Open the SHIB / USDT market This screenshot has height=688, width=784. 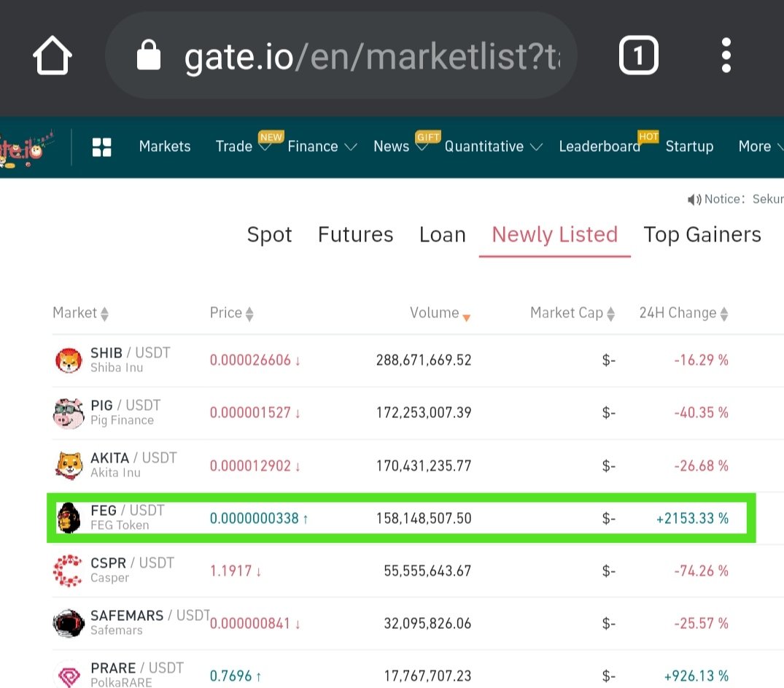tap(130, 353)
